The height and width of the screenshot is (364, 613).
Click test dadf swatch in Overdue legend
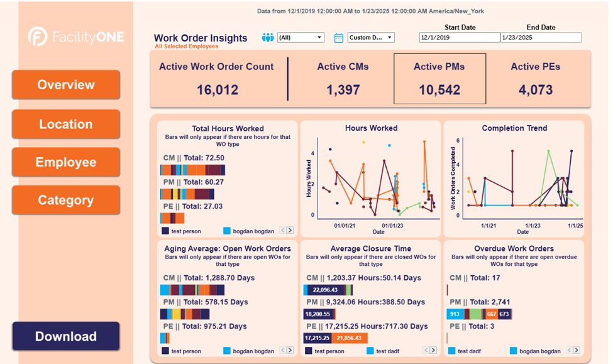451,351
